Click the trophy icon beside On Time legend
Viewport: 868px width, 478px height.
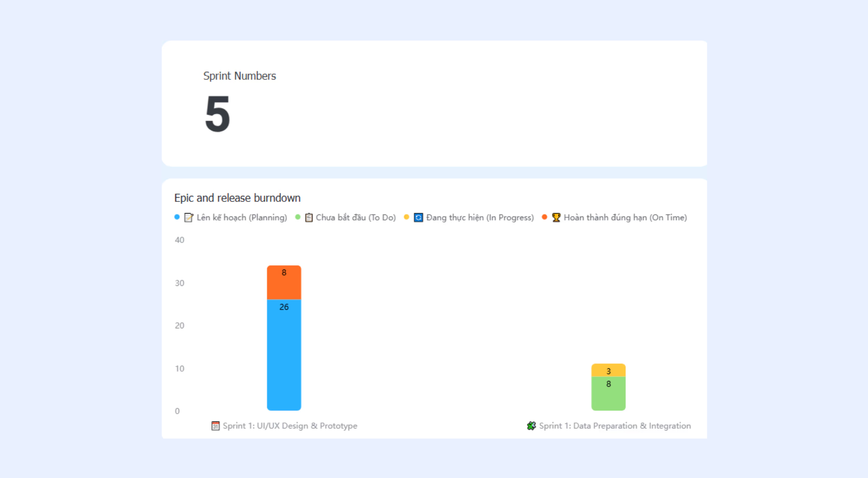click(x=556, y=218)
